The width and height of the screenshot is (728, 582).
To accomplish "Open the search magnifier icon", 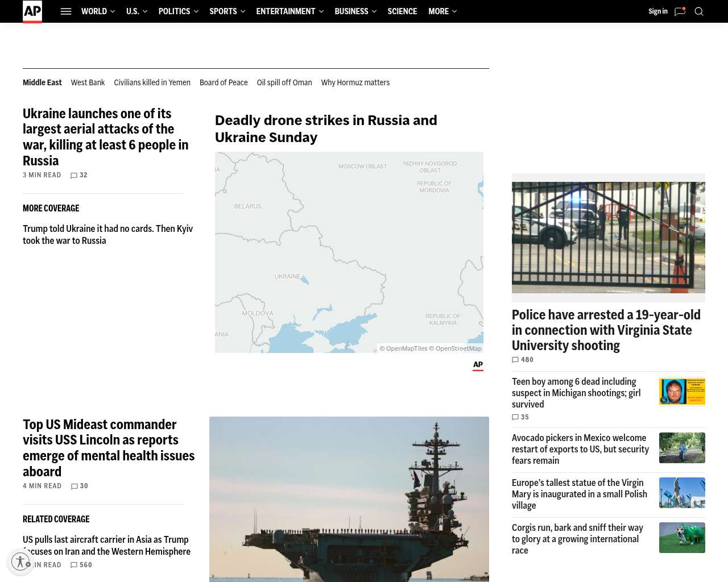I will coord(699,11).
